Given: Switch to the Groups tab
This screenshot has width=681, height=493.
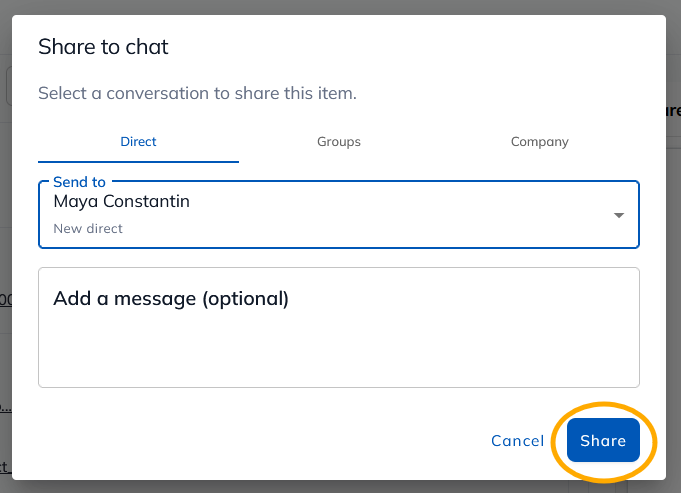Looking at the screenshot, I should [x=339, y=142].
